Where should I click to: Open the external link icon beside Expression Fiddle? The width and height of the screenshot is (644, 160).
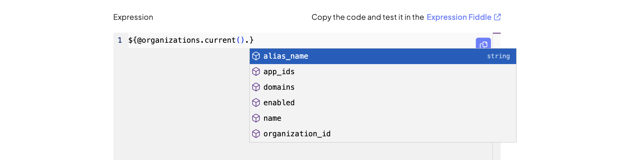pyautogui.click(x=497, y=17)
